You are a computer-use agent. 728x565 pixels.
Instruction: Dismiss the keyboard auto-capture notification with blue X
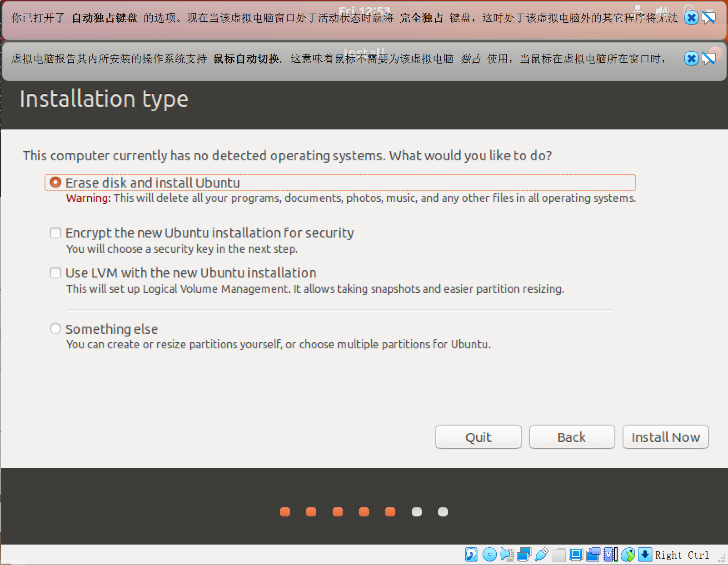[691, 18]
